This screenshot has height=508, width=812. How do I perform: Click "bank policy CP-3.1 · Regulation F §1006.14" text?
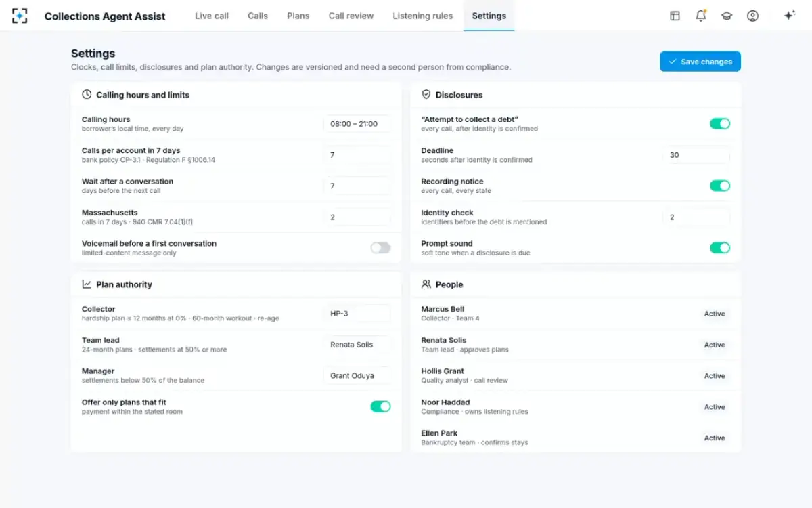(x=148, y=161)
